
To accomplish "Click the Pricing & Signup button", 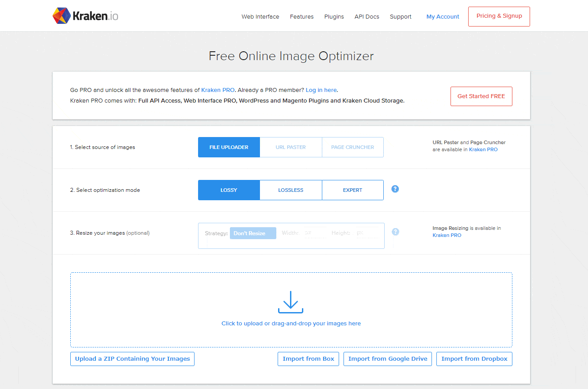I will pyautogui.click(x=499, y=16).
